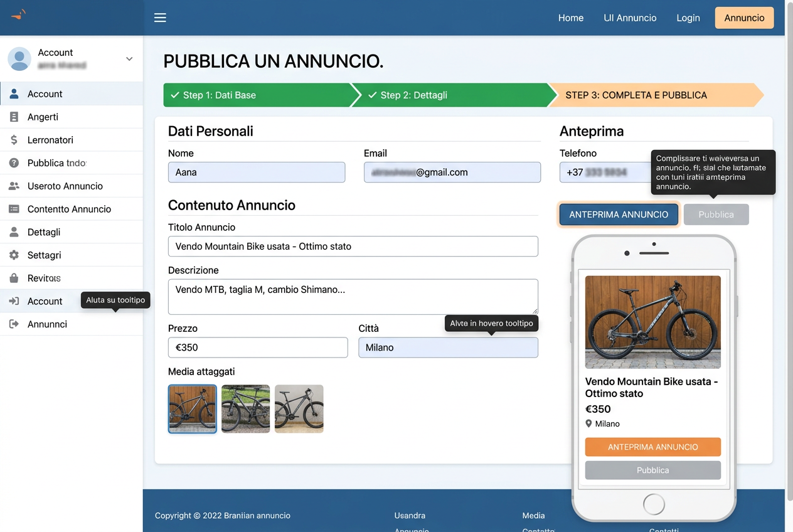This screenshot has height=532, width=793.
Task: Go to Home in top navigation
Action: coord(571,18)
